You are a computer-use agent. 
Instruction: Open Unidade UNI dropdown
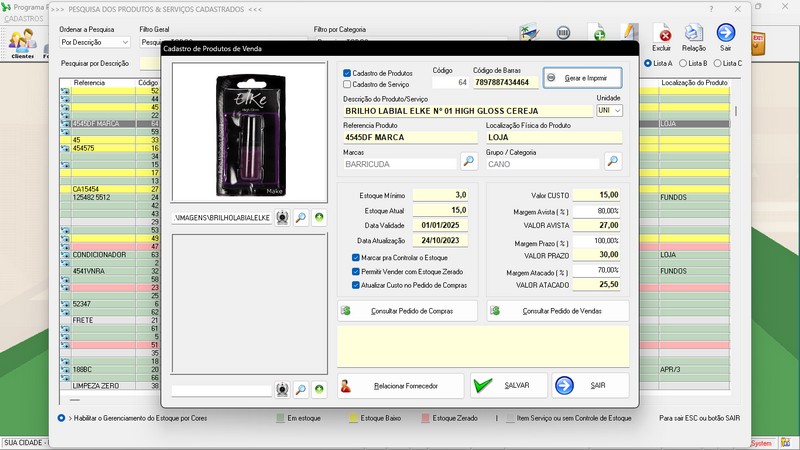point(610,111)
